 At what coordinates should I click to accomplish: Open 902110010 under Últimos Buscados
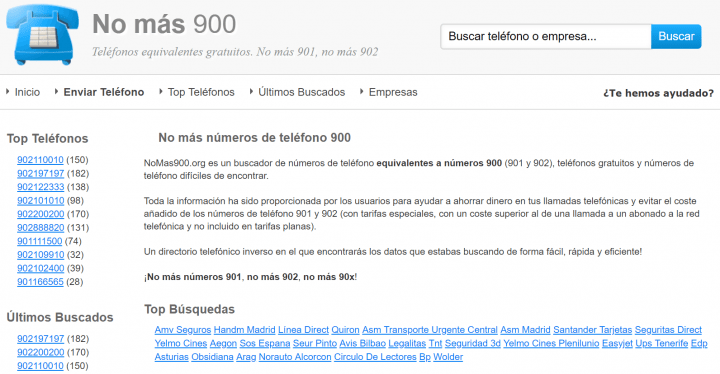[x=40, y=366]
